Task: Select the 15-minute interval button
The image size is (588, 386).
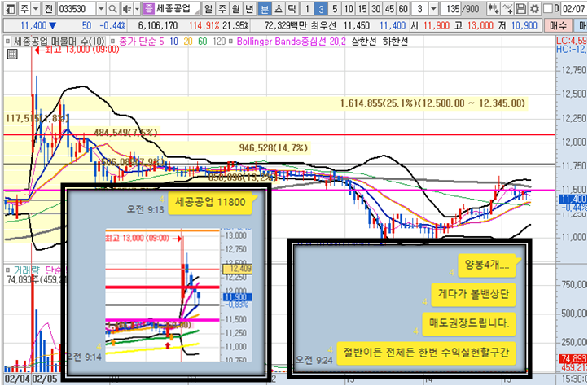Action: [x=362, y=8]
